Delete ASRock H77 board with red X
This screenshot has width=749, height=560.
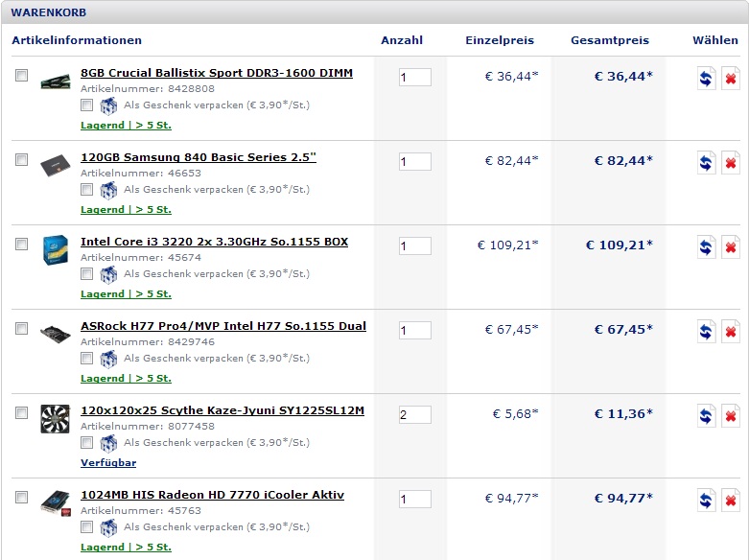[x=731, y=332]
